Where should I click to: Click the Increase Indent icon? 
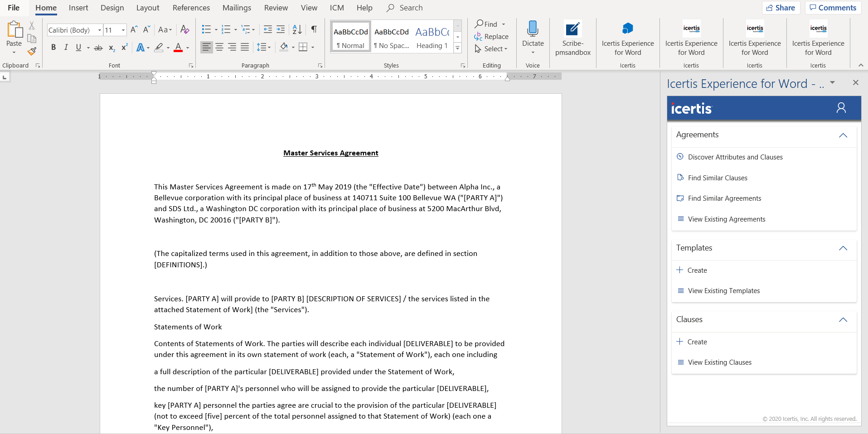coord(281,29)
